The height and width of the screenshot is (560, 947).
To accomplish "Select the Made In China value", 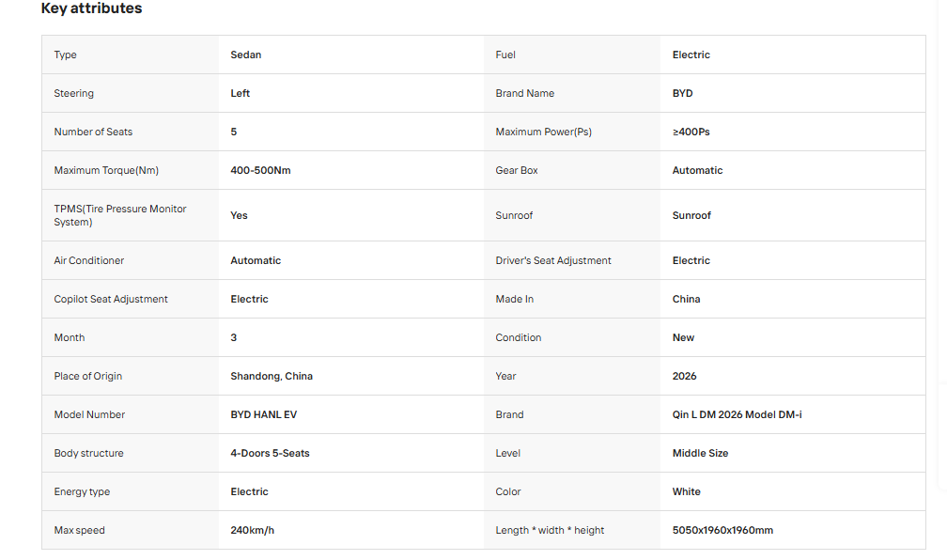I will tap(686, 299).
